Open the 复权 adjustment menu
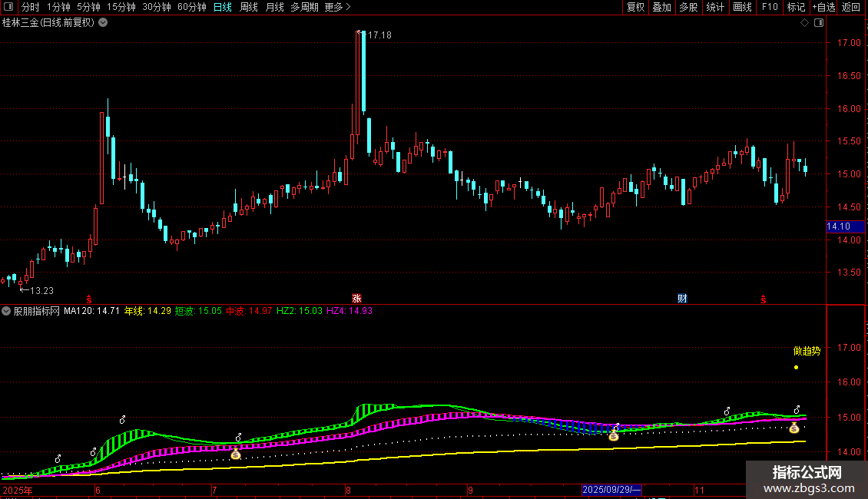The height and width of the screenshot is (499, 868). [x=635, y=7]
